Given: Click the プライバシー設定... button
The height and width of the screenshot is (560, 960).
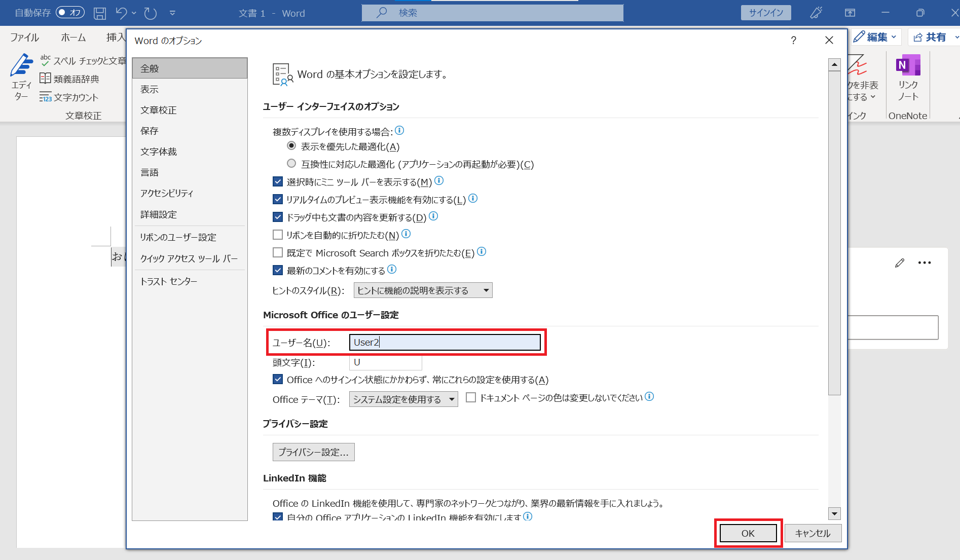Looking at the screenshot, I should click(313, 452).
